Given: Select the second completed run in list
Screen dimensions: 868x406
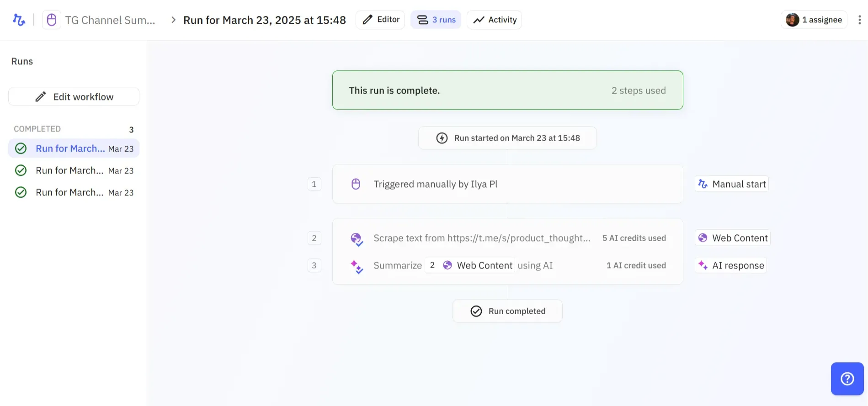Looking at the screenshot, I should 74,171.
